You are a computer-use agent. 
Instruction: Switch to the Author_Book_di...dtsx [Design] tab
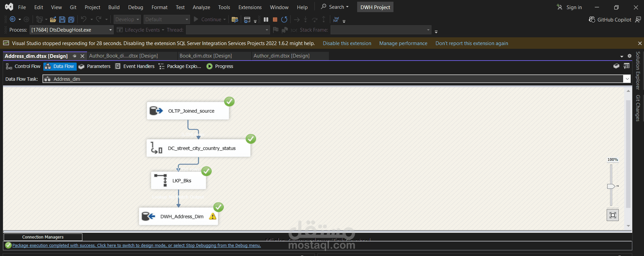click(132, 56)
